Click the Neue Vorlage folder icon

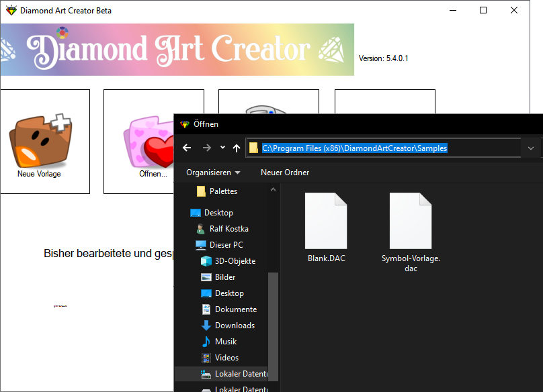41,142
